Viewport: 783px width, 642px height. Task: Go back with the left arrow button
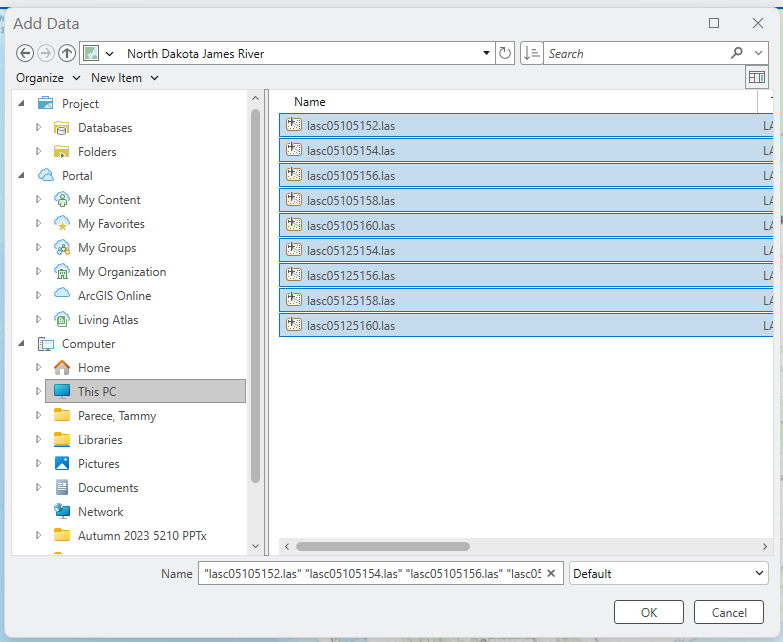pyautogui.click(x=25, y=53)
